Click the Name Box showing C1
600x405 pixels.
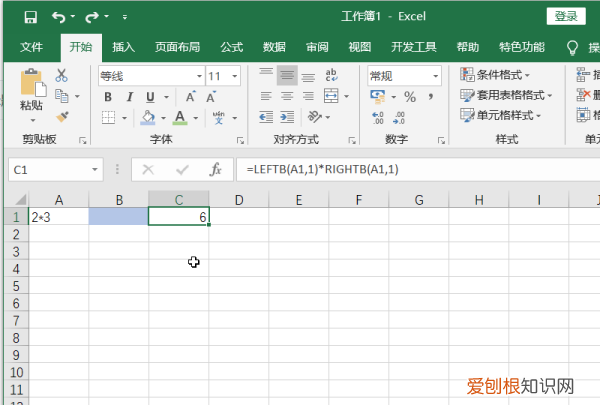pos(56,170)
